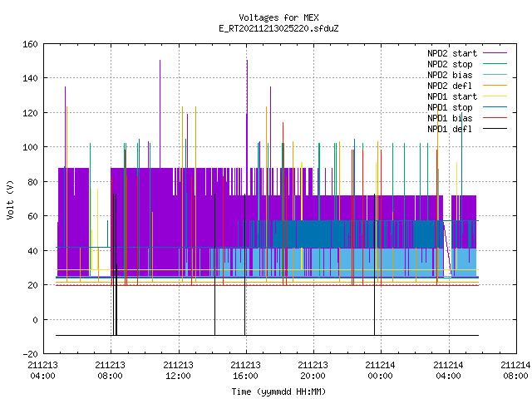Click the 160 volt axis tick label
The height and width of the screenshot is (399, 532).
pyautogui.click(x=30, y=44)
